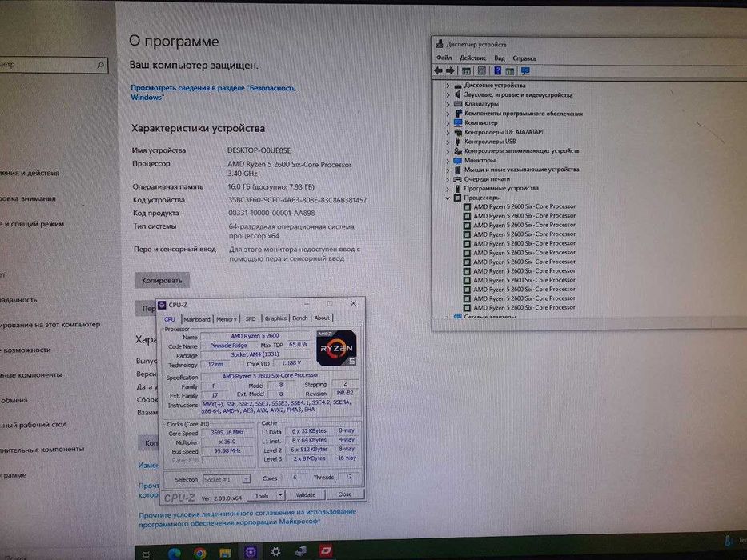Click the search magnifier in Settings search box
Viewport: 747px width, 560px height.
(x=101, y=65)
